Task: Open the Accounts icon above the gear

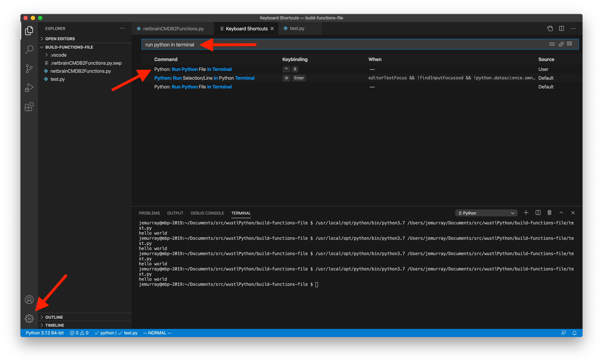Action: point(29,300)
